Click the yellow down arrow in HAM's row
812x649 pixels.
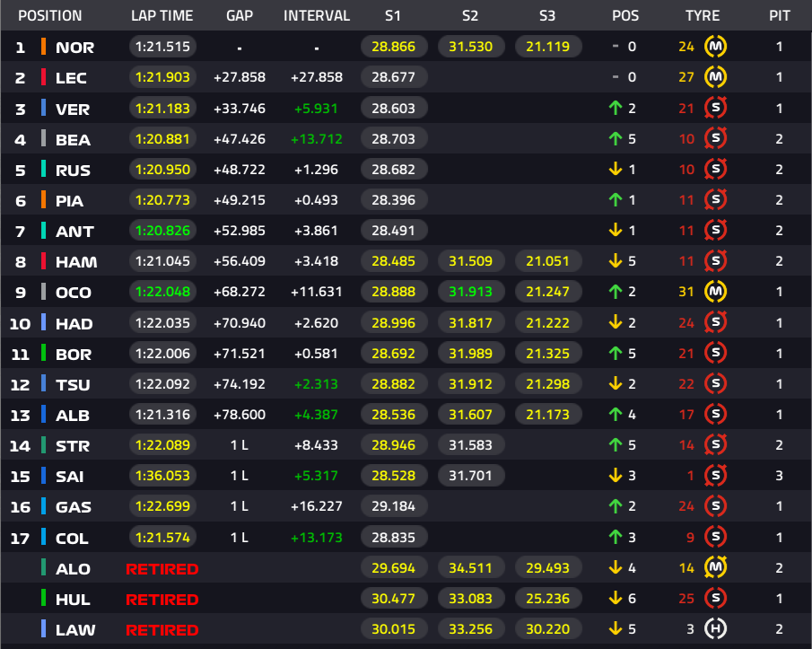coord(616,260)
